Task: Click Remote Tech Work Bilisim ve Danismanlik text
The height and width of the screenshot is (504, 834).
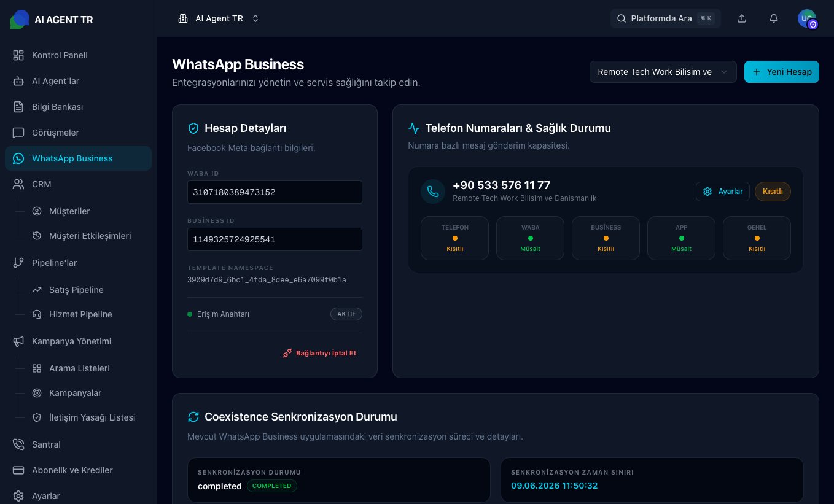Action: click(524, 198)
